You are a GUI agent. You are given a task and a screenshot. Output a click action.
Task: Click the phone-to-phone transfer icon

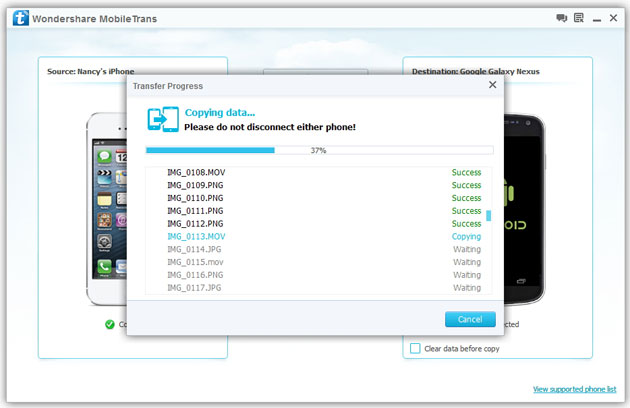[x=163, y=119]
